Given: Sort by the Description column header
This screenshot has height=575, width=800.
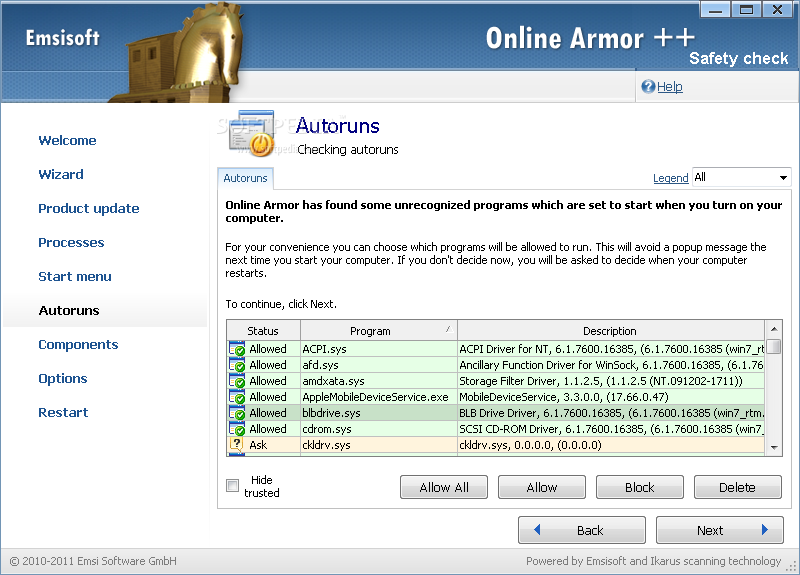Looking at the screenshot, I should coord(611,331).
